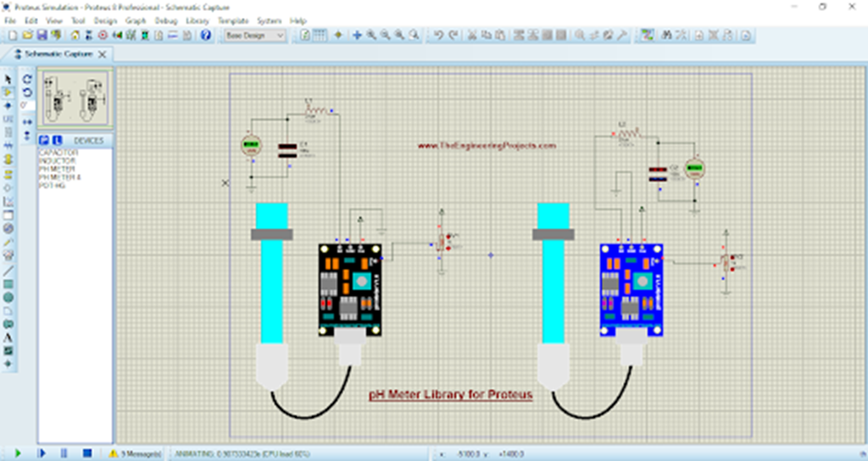The image size is (868, 461).
Task: Close the Schematic Capture tab
Action: click(102, 54)
